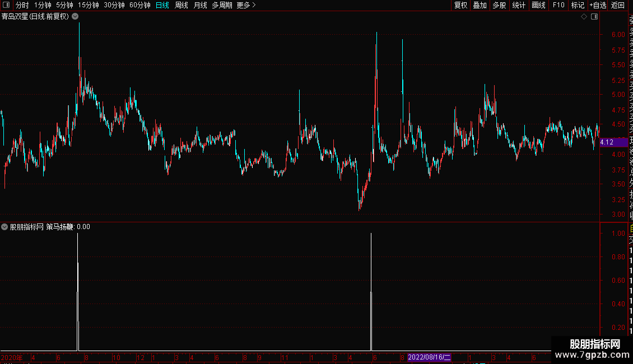Switch to 月线 monthly chart
This screenshot has width=633, height=364.
point(200,5)
